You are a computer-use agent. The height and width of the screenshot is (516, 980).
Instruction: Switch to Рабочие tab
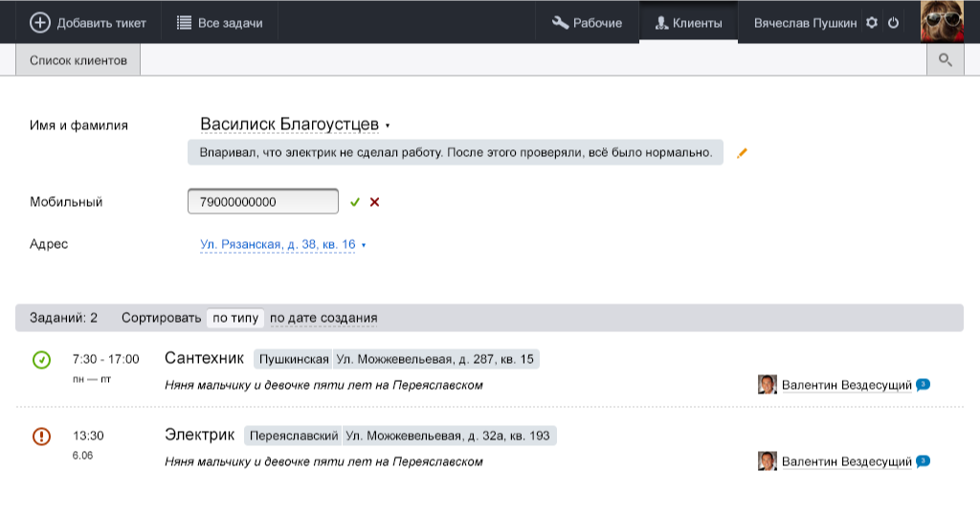pos(588,22)
